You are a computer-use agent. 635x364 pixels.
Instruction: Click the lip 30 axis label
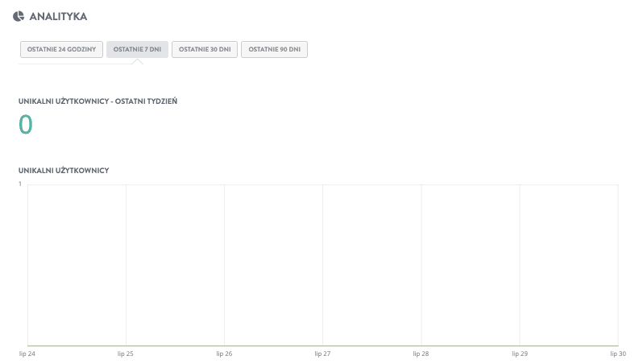click(x=618, y=354)
